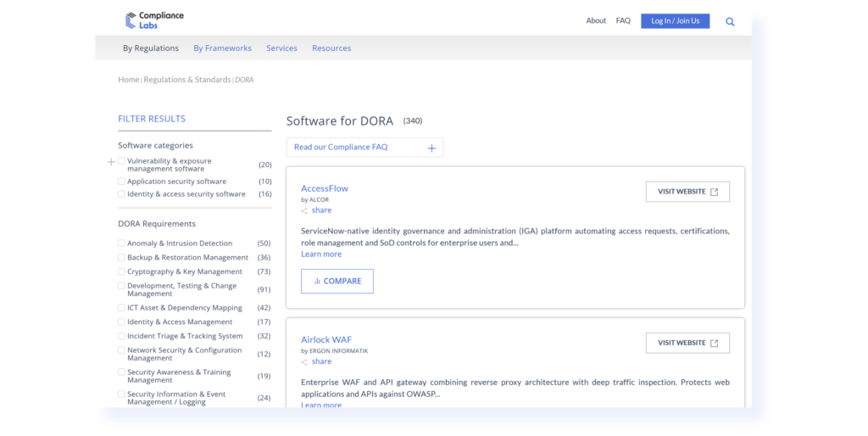Click Read our Compliance FAQ text
The height and width of the screenshot is (436, 868).
point(341,148)
